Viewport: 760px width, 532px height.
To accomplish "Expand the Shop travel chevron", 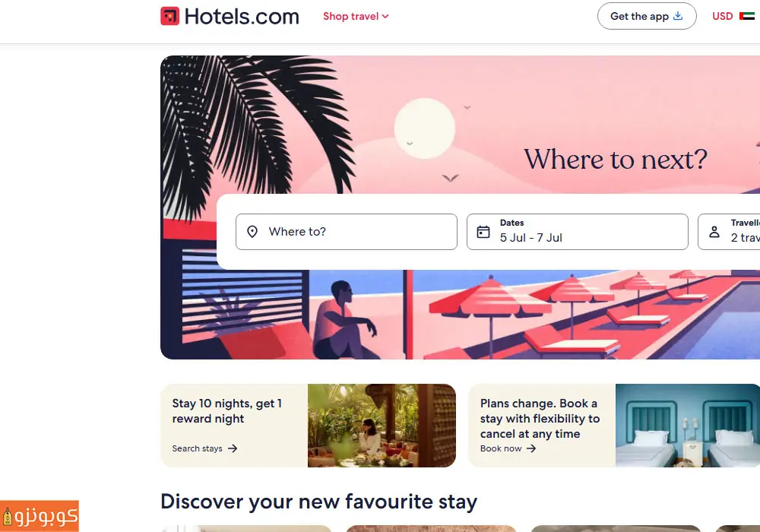I will 385,17.
